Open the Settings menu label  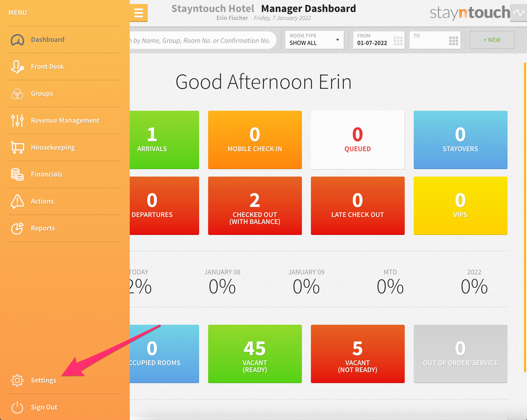coord(44,380)
